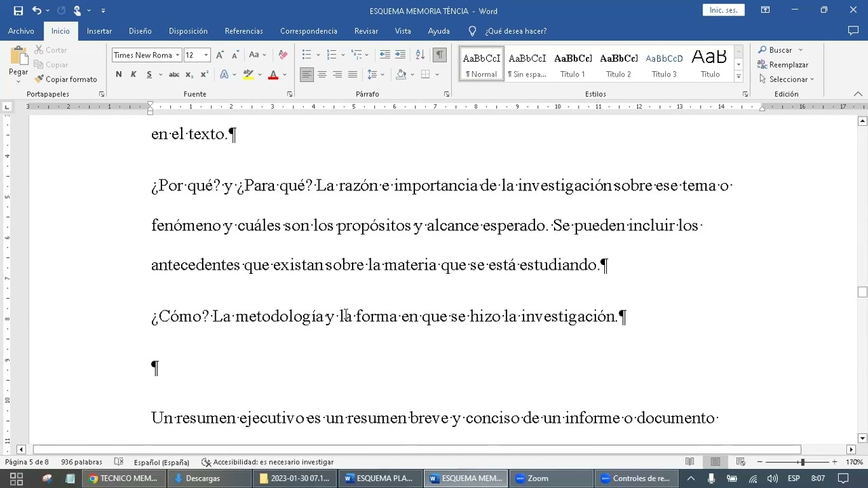Click the vertical scrollbar down arrow
Image resolution: width=868 pixels, height=488 pixels.
[x=862, y=438]
